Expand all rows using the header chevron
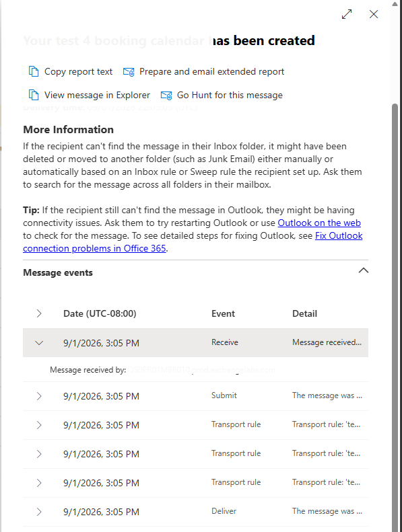The width and height of the screenshot is (402, 532). pos(39,313)
